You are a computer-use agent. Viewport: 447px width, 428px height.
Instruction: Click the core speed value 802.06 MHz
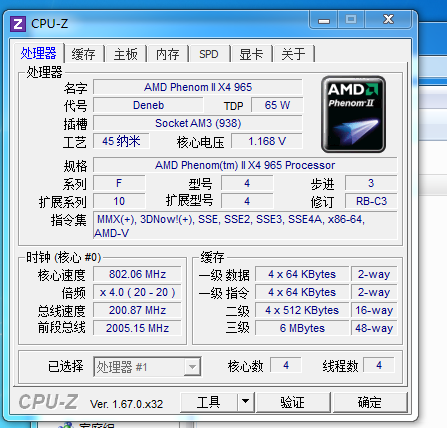click(x=137, y=274)
